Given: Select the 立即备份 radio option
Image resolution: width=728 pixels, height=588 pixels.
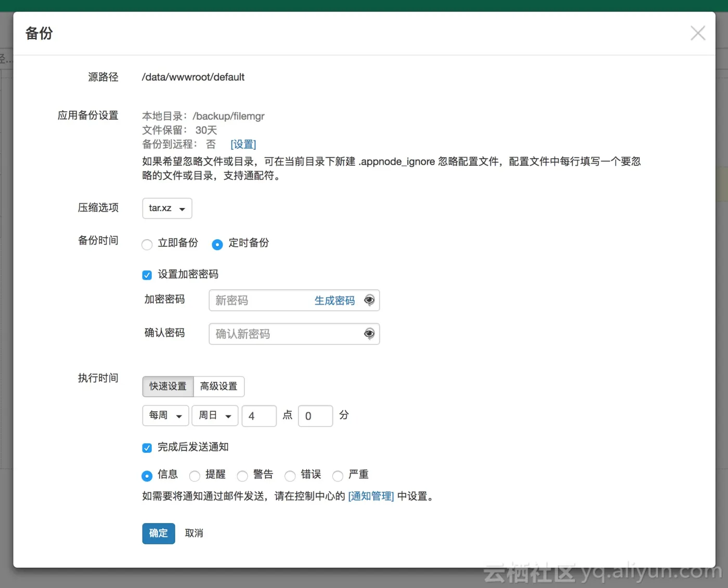Looking at the screenshot, I should coord(147,244).
